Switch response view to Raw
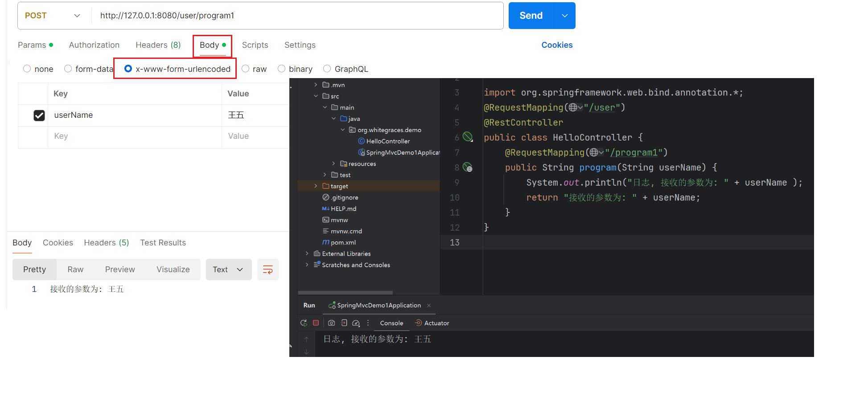 tap(75, 270)
